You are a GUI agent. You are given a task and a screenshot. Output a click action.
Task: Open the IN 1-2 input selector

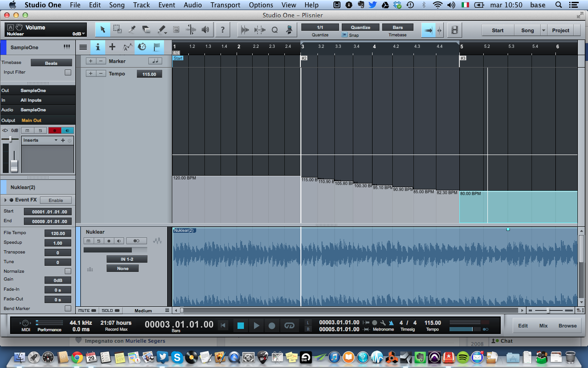pos(127,259)
